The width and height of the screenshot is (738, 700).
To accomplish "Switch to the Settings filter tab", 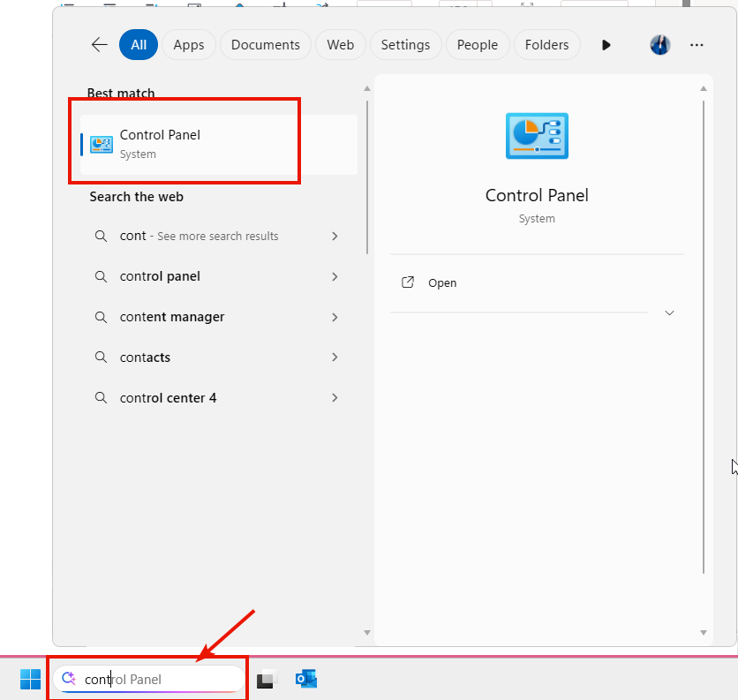I will point(406,45).
